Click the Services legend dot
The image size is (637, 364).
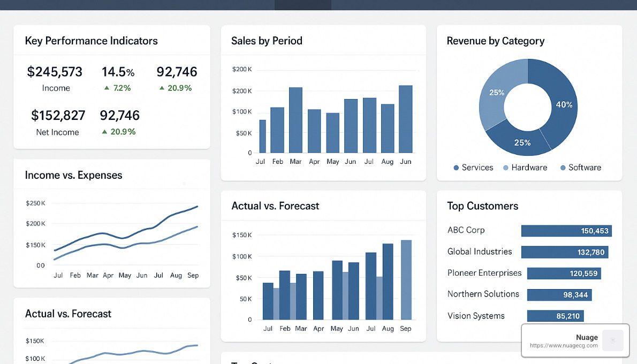tap(456, 168)
